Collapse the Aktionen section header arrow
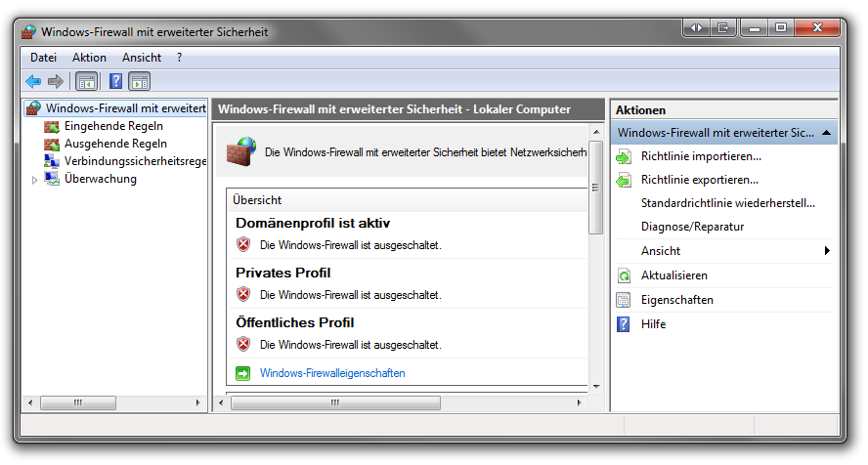This screenshot has height=465, width=868. click(826, 133)
